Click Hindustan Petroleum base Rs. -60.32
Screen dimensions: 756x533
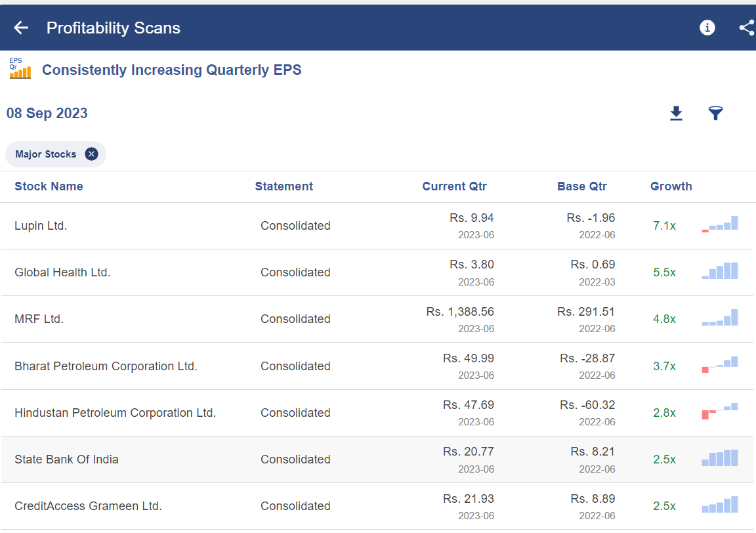[587, 405]
